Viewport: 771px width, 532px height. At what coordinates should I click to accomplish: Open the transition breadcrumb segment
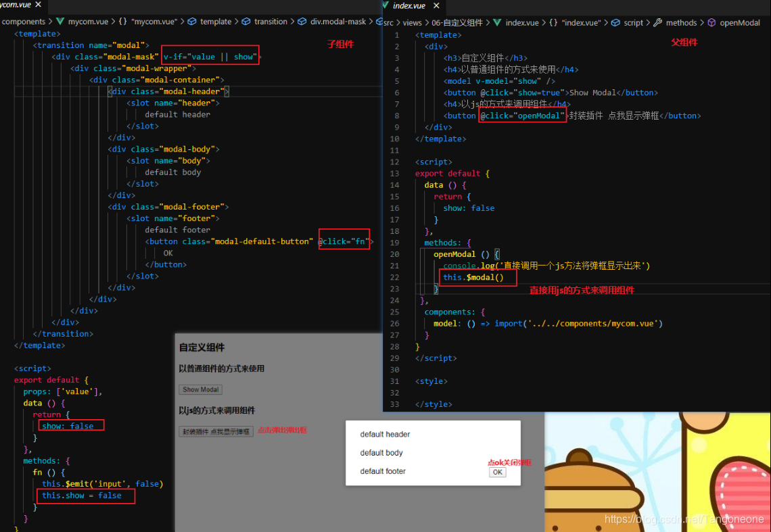(x=271, y=22)
